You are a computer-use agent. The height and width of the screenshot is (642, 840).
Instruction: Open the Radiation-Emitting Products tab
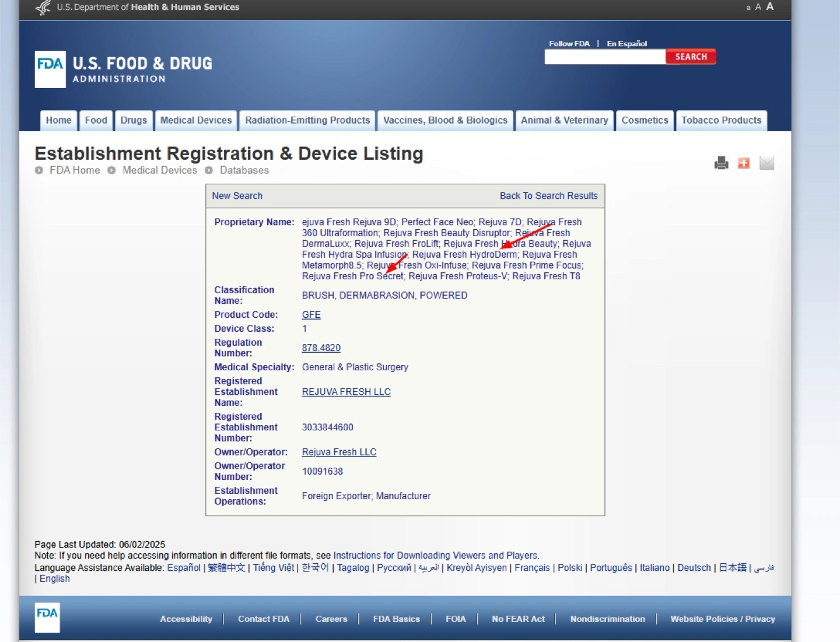tap(307, 121)
